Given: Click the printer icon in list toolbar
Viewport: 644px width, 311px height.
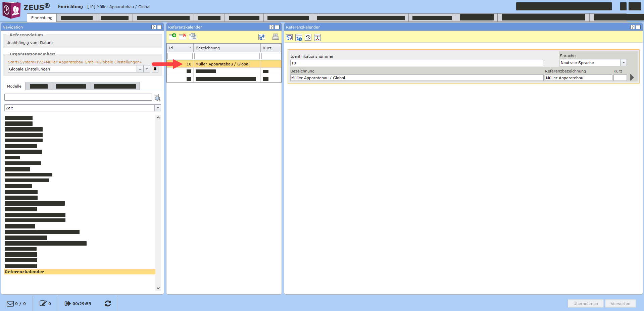Looking at the screenshot, I should (275, 37).
